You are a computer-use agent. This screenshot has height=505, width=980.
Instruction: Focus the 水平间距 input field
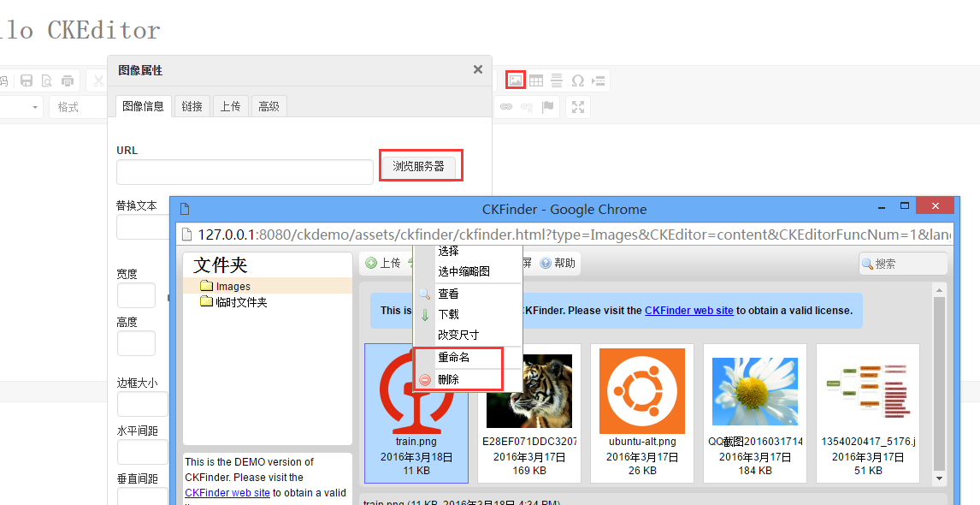pos(143,452)
